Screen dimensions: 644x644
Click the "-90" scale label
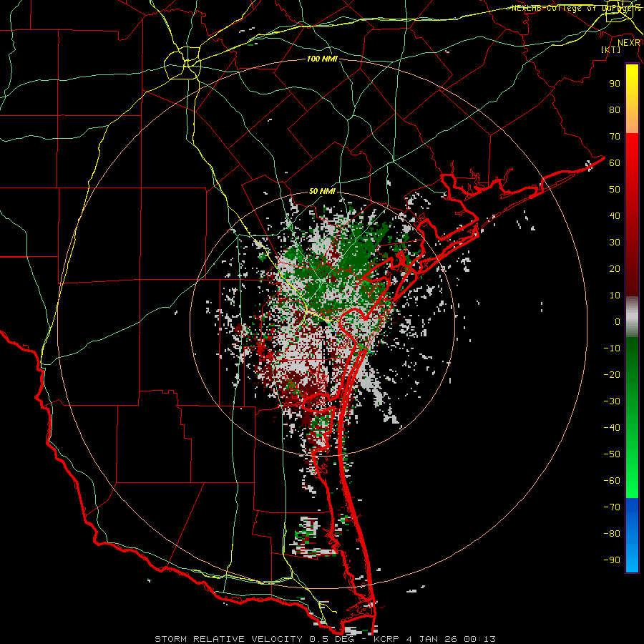pos(612,560)
